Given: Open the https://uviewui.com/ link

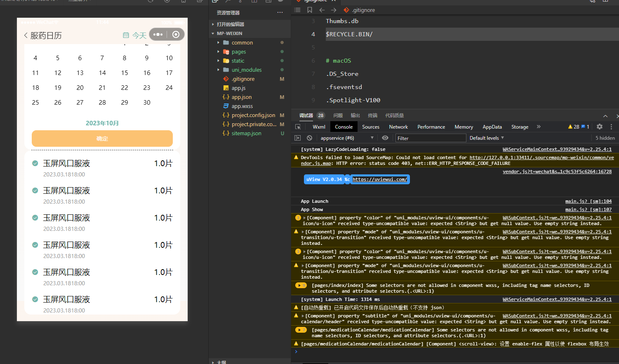Looking at the screenshot, I should click(x=380, y=179).
